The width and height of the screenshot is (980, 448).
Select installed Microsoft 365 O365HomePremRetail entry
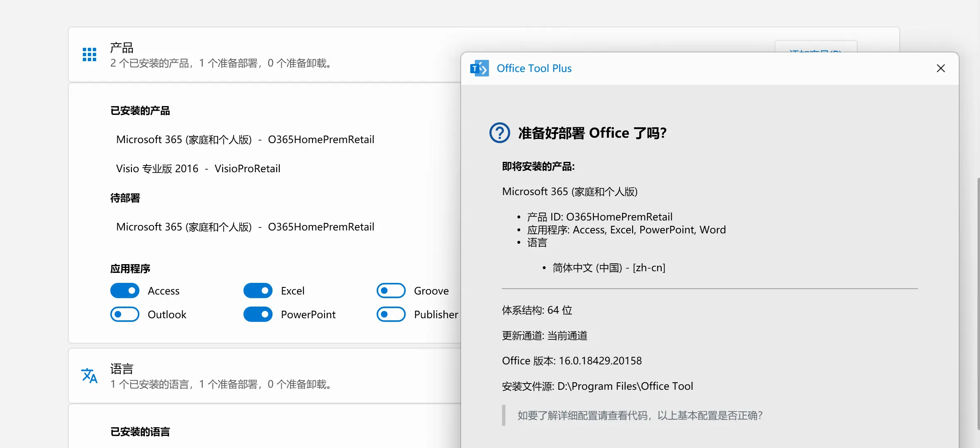(245, 140)
